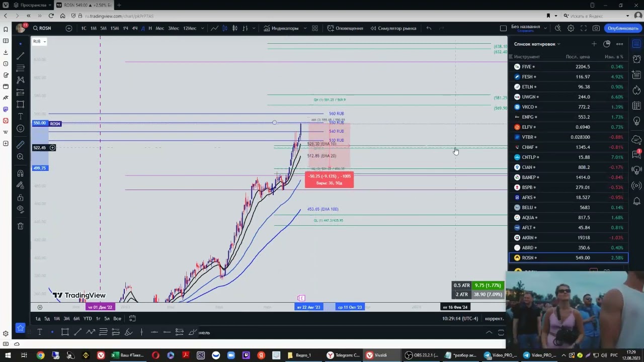Screen dimensions: 644x362
Task: Open the chart settings gear icon
Action: click(x=571, y=28)
